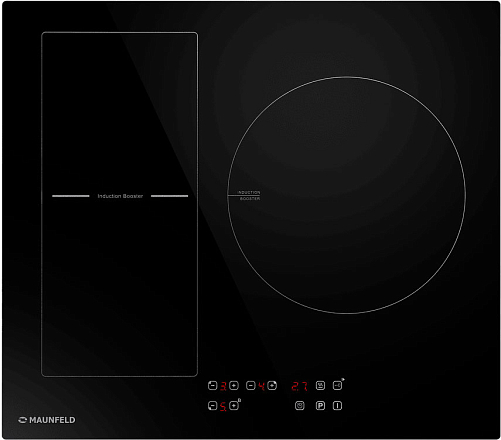The height and width of the screenshot is (440, 501).
Task: Toggle the I power on/off button
Action: (x=337, y=406)
